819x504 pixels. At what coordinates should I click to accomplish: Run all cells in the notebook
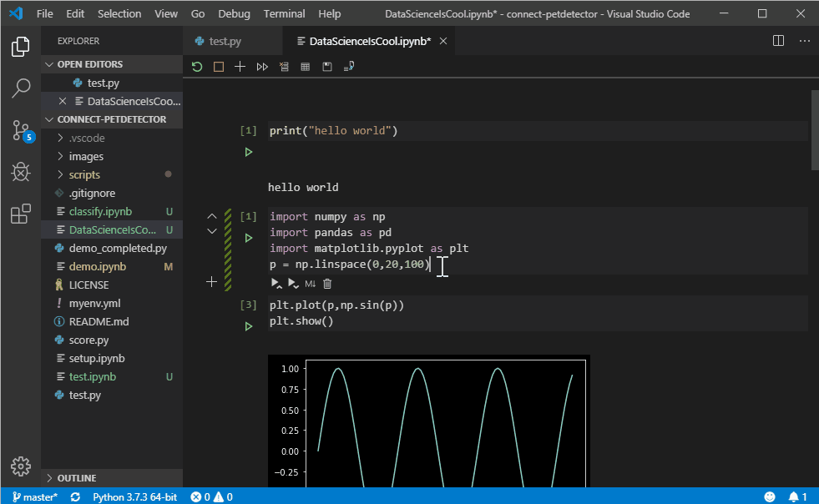click(261, 66)
